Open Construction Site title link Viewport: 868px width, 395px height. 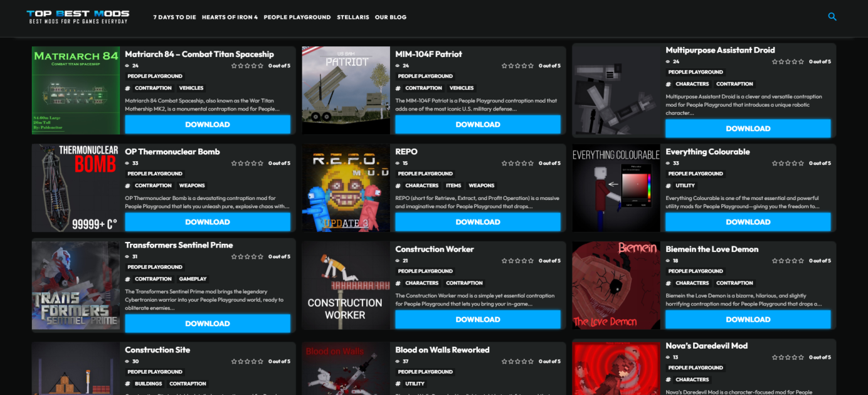click(x=157, y=350)
